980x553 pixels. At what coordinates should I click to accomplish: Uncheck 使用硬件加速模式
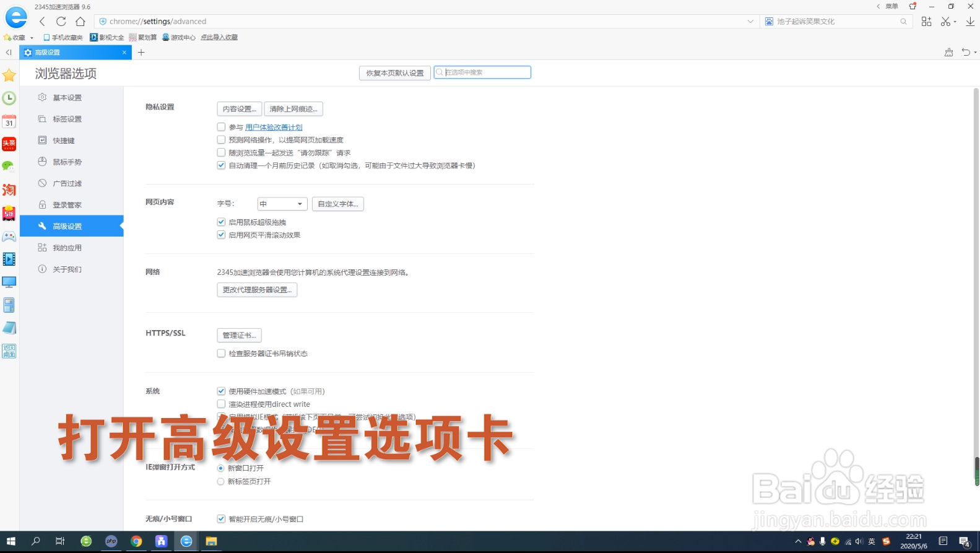pyautogui.click(x=221, y=391)
